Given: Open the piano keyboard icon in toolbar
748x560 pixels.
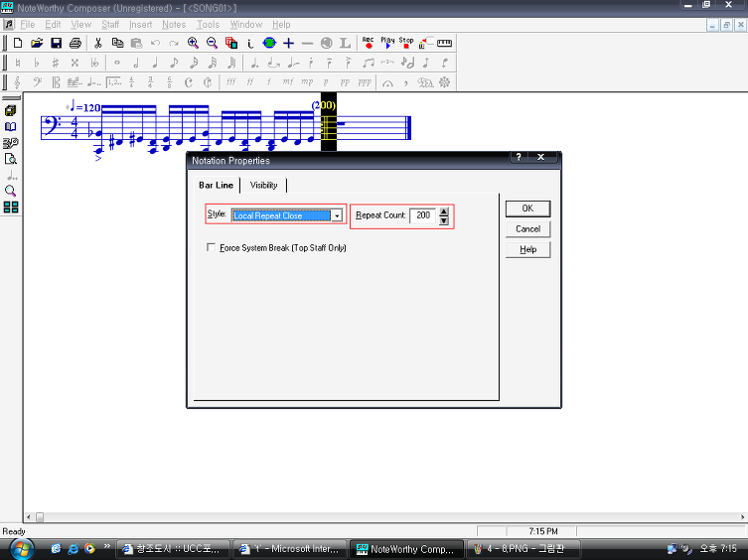Looking at the screenshot, I should coord(444,43).
